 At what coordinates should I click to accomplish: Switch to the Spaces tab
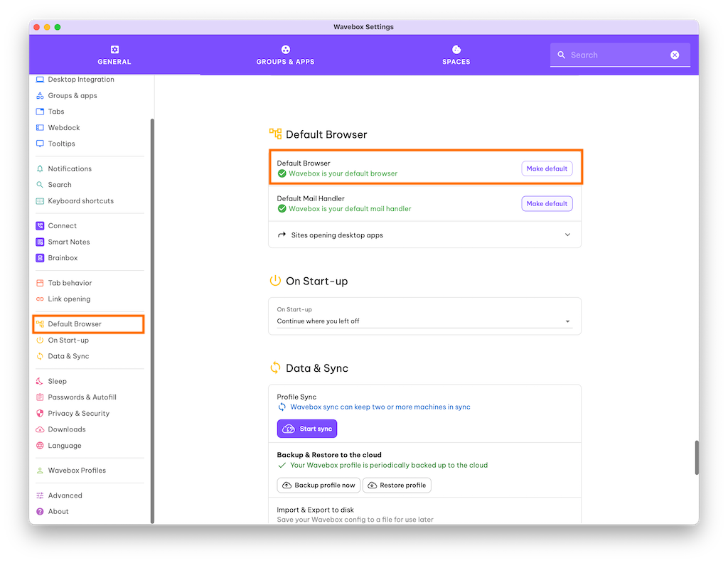click(456, 55)
